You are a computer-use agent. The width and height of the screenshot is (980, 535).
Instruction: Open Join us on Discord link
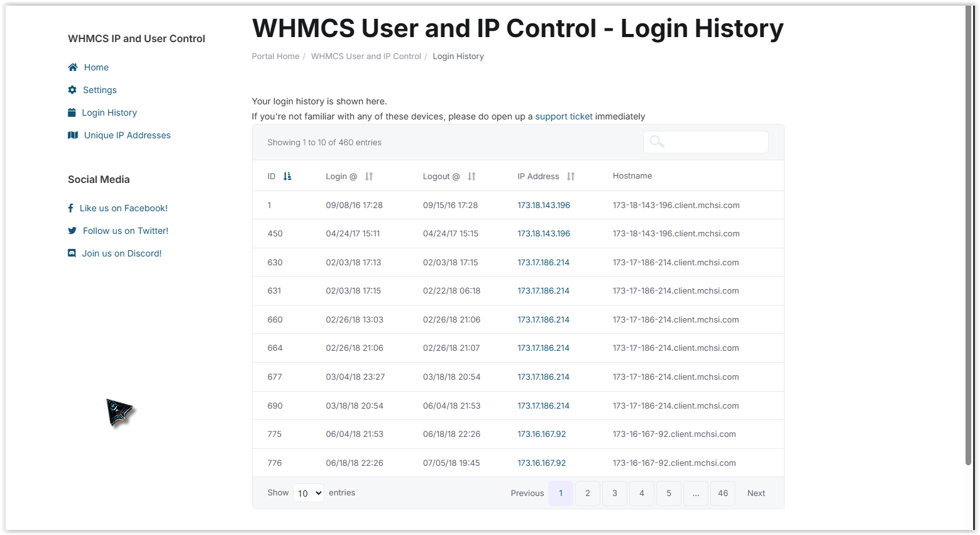[122, 253]
